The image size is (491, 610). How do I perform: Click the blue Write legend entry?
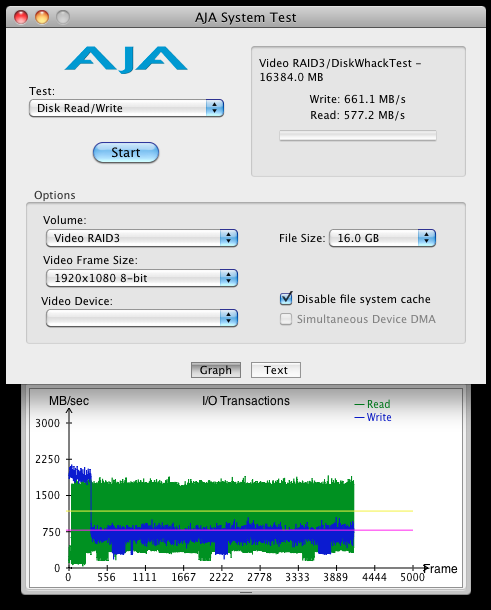373,417
